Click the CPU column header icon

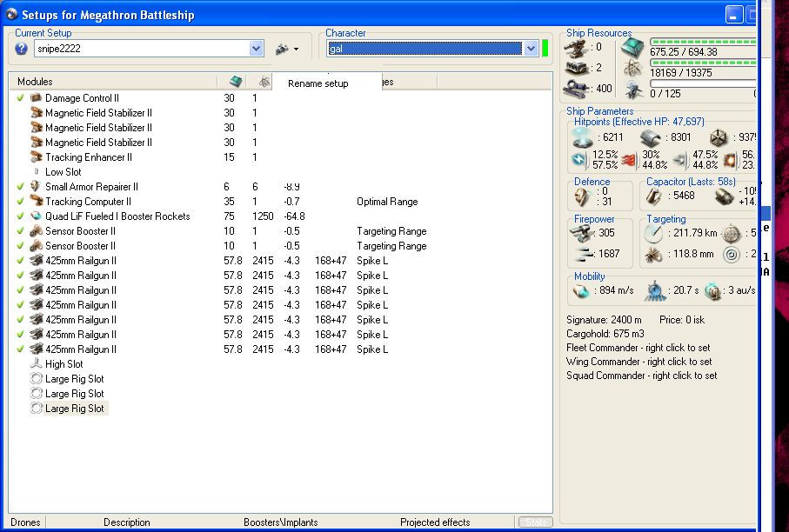click(236, 82)
